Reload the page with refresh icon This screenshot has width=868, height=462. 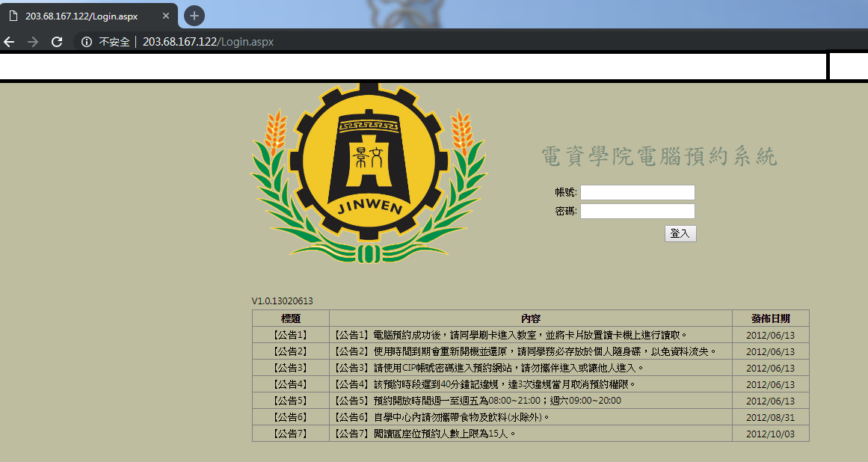(x=57, y=42)
